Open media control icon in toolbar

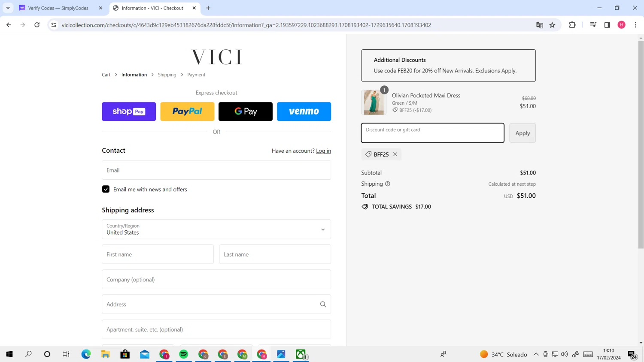[593, 25]
